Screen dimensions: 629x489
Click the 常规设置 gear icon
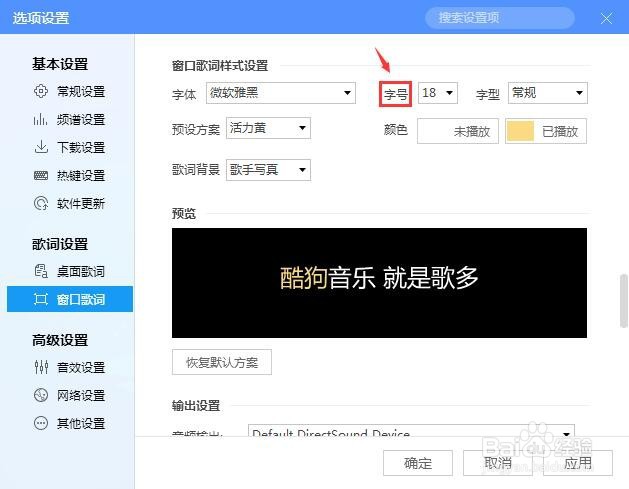click(41, 91)
